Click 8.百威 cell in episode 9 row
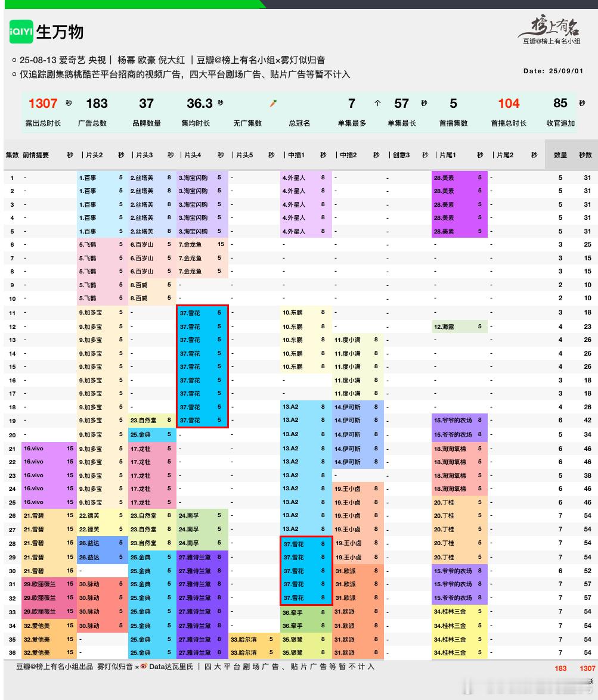The image size is (598, 700). [x=153, y=285]
